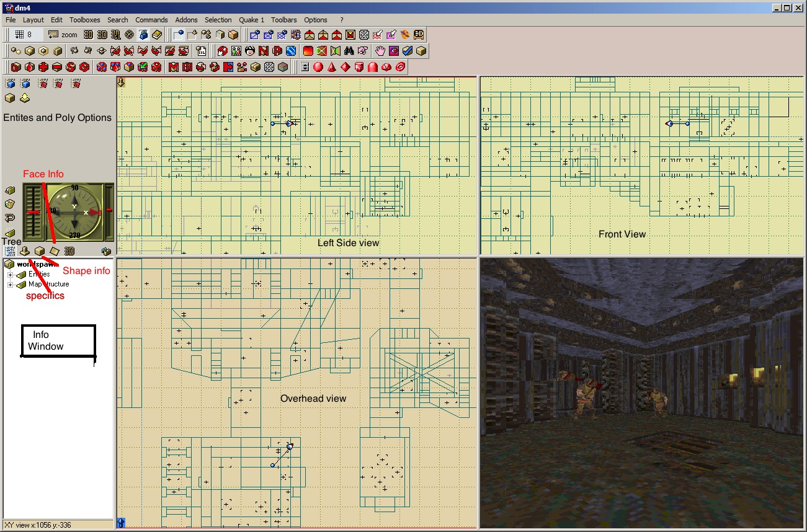Click the stepper before the red sphere
Viewport: 807px width, 532px height.
point(305,67)
